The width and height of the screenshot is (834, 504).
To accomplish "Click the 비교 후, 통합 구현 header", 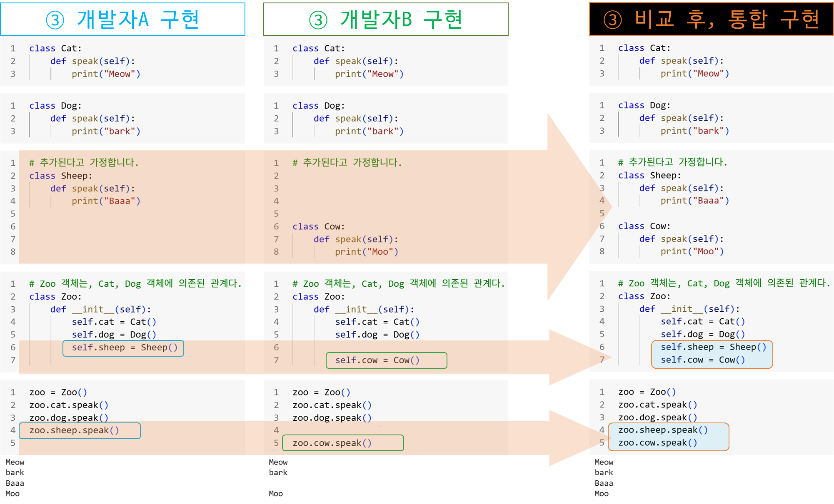I will [x=727, y=19].
